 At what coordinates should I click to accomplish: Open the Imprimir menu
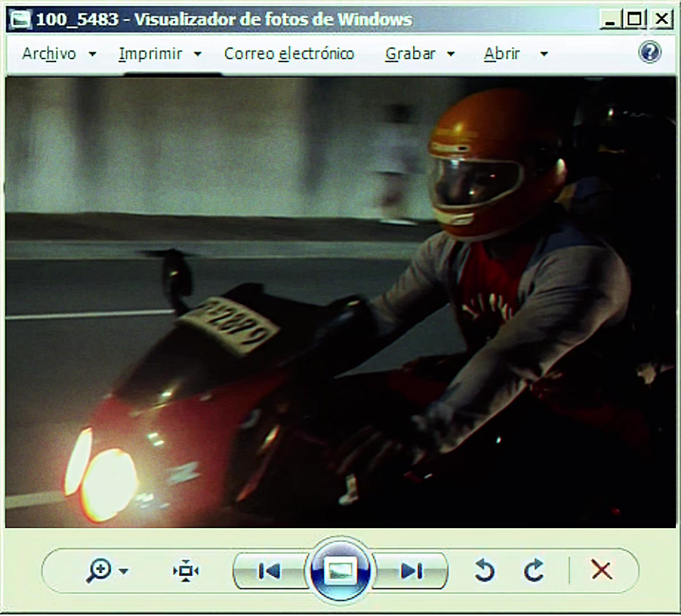pyautogui.click(x=150, y=54)
